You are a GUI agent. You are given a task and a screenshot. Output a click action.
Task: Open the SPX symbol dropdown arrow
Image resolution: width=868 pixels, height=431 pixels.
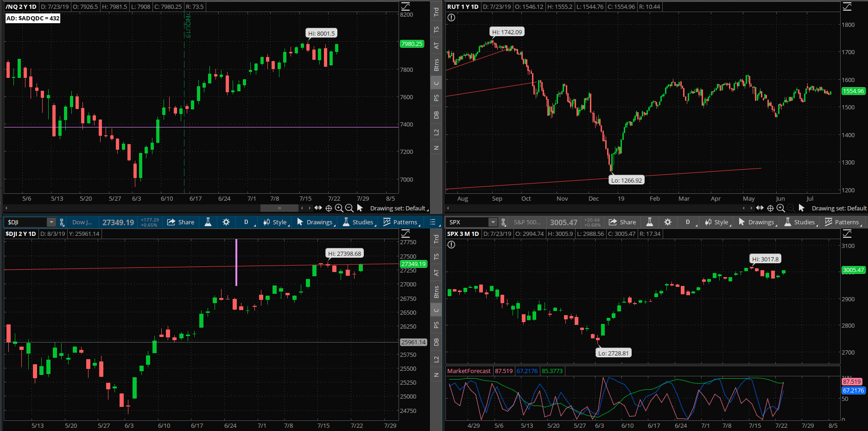[493, 222]
